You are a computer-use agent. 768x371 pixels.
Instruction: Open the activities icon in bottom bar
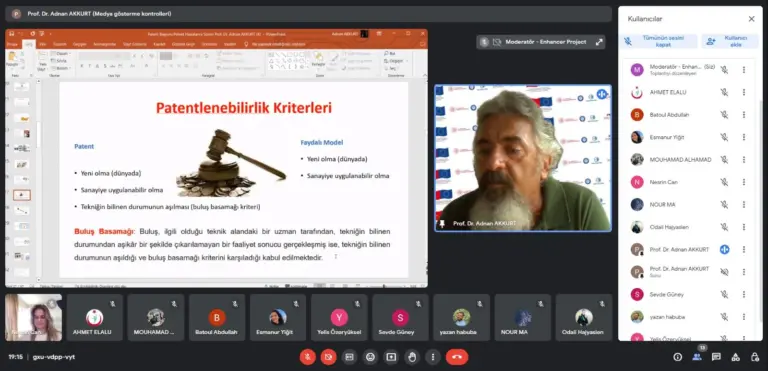pyautogui.click(x=735, y=357)
